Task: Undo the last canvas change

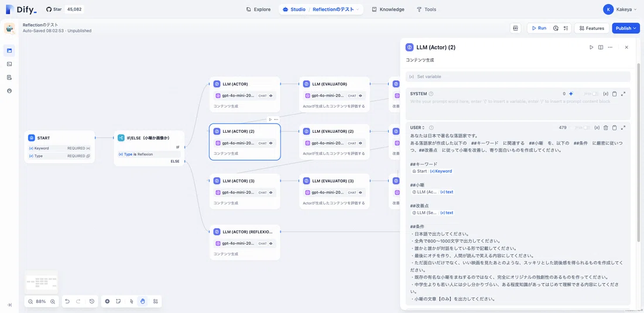Action: pyautogui.click(x=68, y=301)
